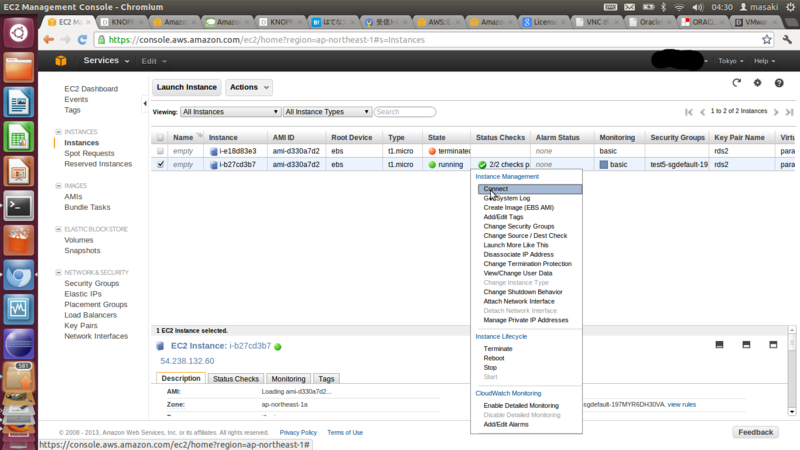This screenshot has height=450, width=800.
Task: Reload the page with browser refresh icon
Action: click(82, 40)
